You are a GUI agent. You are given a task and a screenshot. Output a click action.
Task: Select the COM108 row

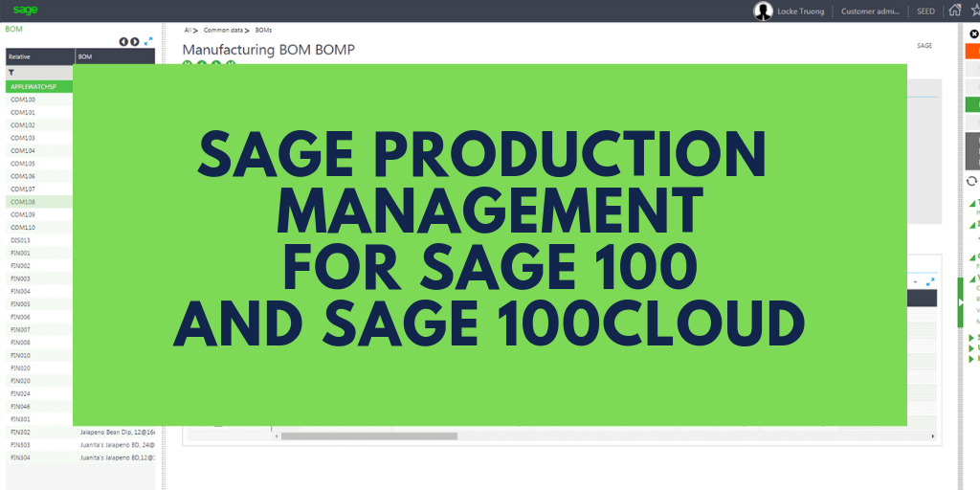coord(40,202)
